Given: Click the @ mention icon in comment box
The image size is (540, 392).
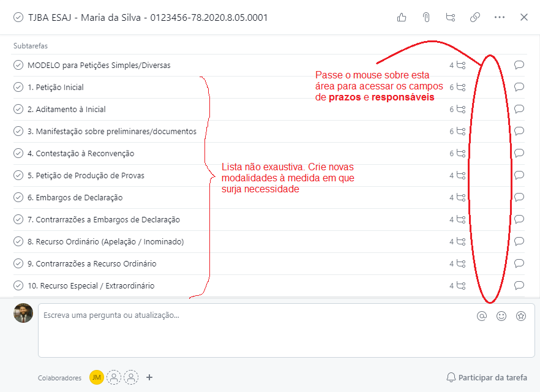Looking at the screenshot, I should [x=482, y=316].
